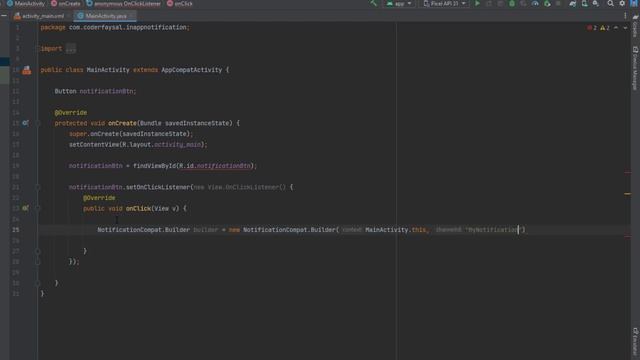The image size is (640, 360).
Task: Open IDE settings gear icon
Action: tap(622, 4)
